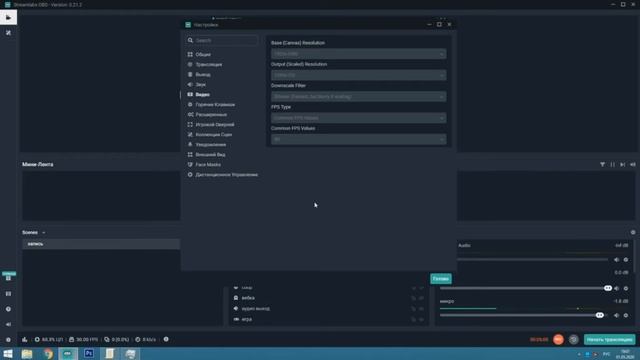Screen dimensions: 640x360
Task: Click the bandwidth kb/s indicator in status bar
Action: pos(146,340)
